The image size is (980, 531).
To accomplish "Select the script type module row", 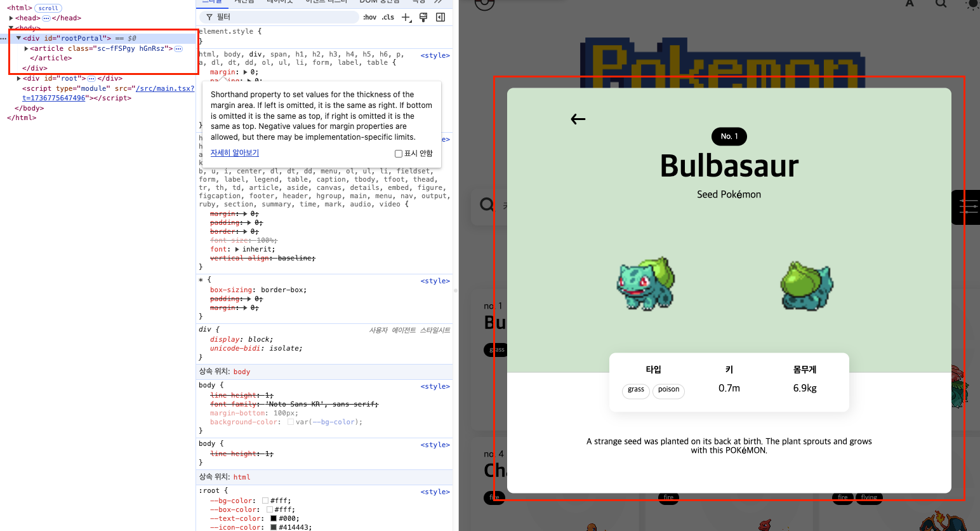I will [x=108, y=93].
